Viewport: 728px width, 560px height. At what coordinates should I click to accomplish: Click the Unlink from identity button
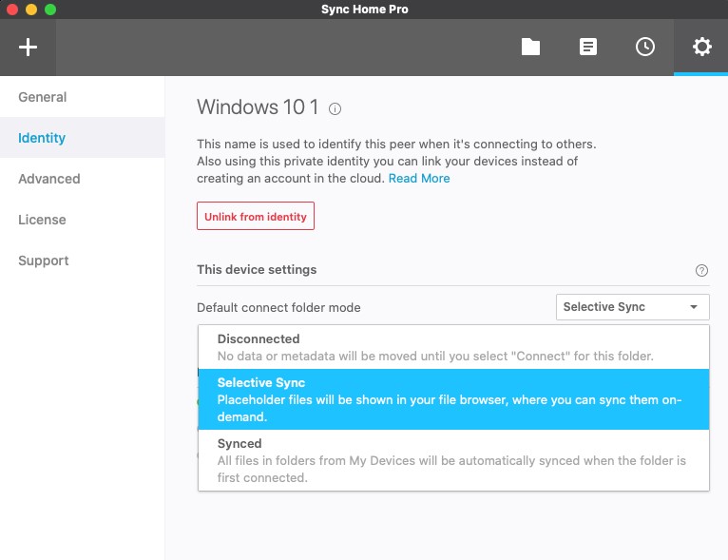tap(256, 216)
